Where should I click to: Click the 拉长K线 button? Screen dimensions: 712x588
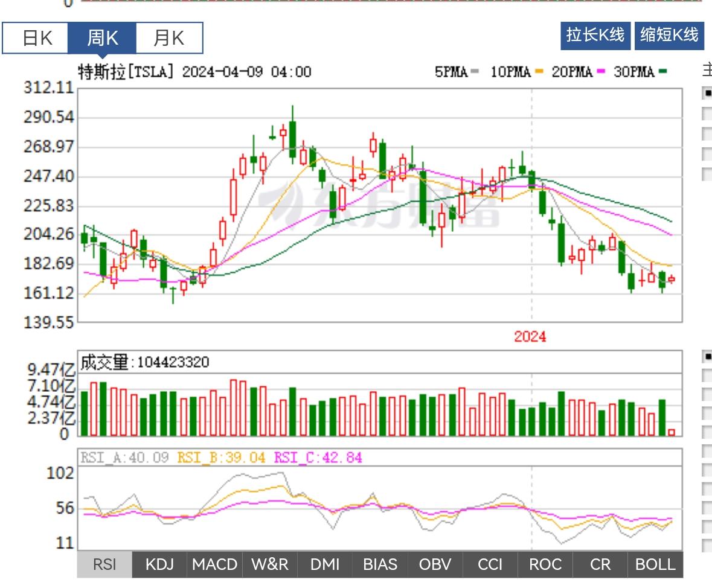point(595,36)
